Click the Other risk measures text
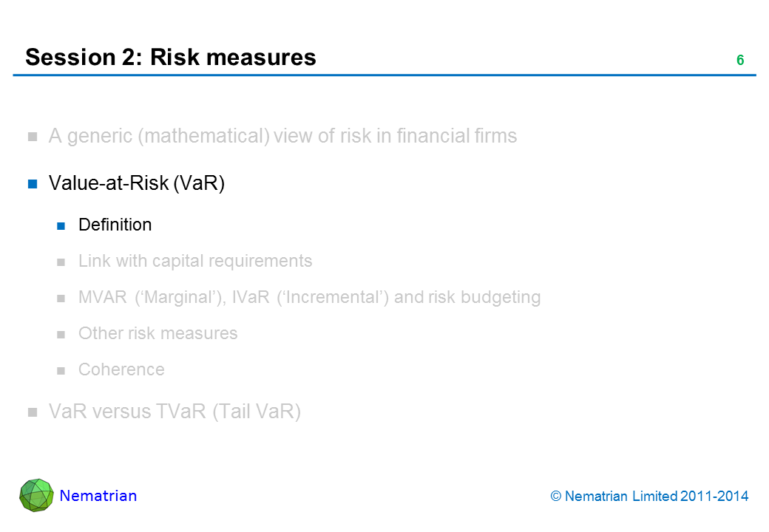Image resolution: width=769 pixels, height=532 pixels. tap(157, 333)
